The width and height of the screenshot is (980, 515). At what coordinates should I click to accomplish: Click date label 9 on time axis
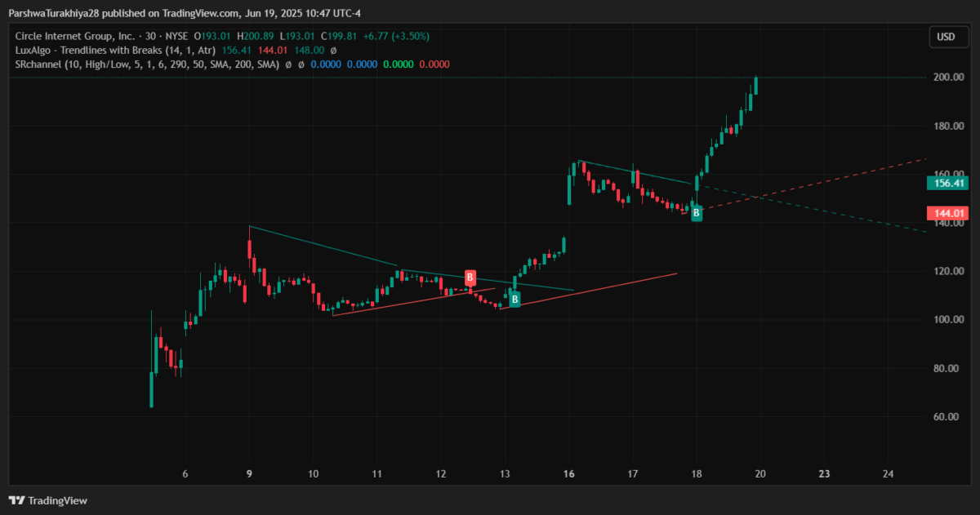tap(249, 474)
